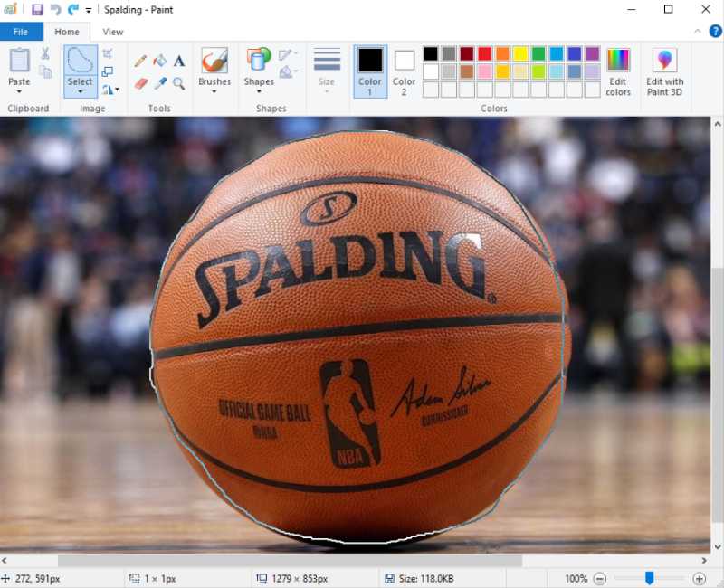Pick the black palette swatch

pos(431,53)
